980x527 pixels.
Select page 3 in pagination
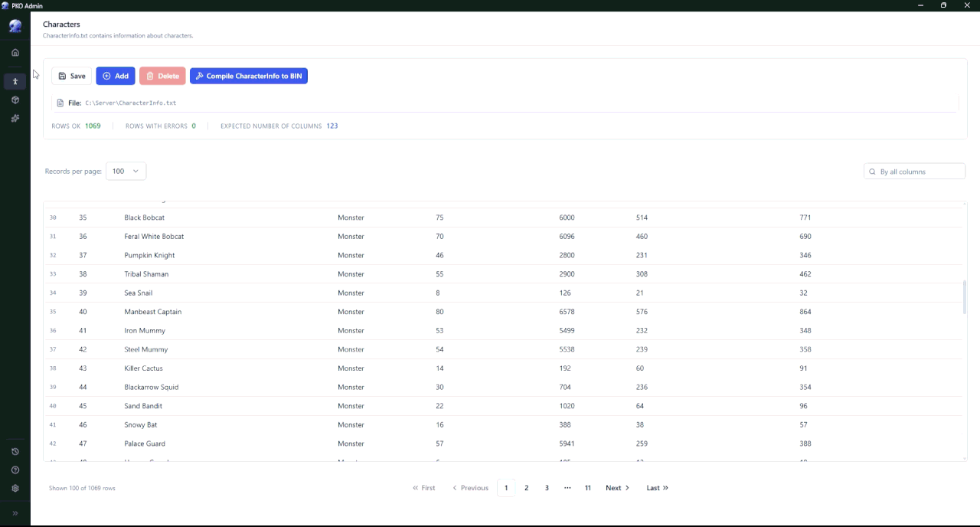(547, 488)
